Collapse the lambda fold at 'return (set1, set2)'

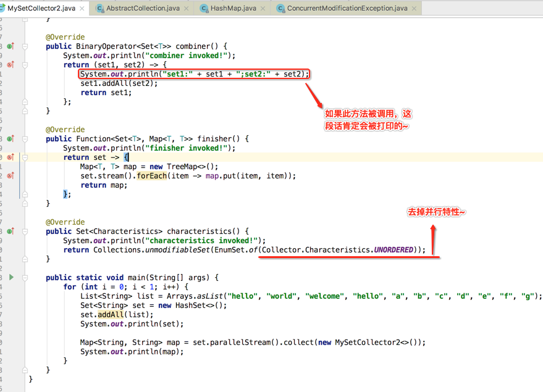[x=25, y=65]
